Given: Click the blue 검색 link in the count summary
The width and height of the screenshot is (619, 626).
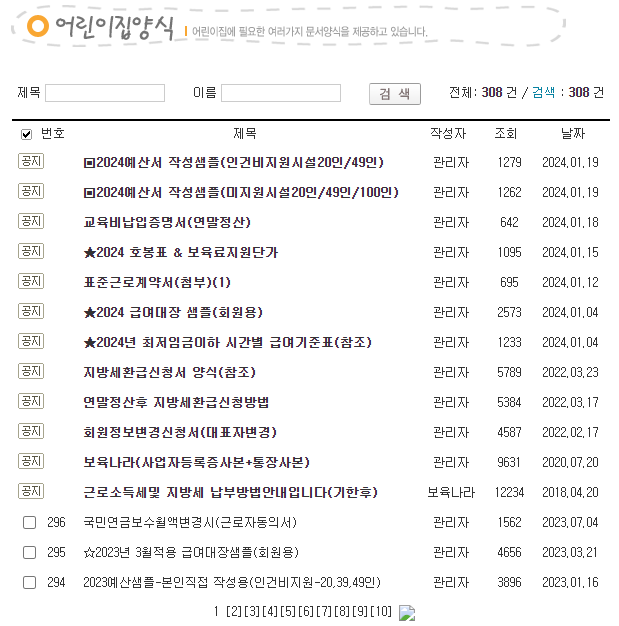Looking at the screenshot, I should (543, 93).
